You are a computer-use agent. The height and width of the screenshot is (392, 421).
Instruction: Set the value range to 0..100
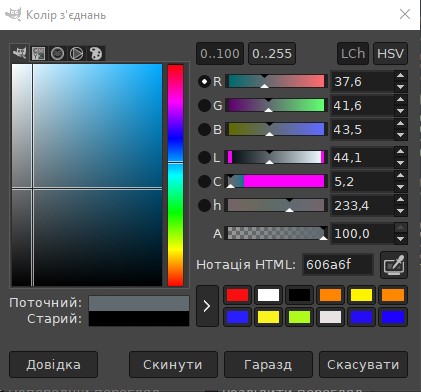coord(220,53)
